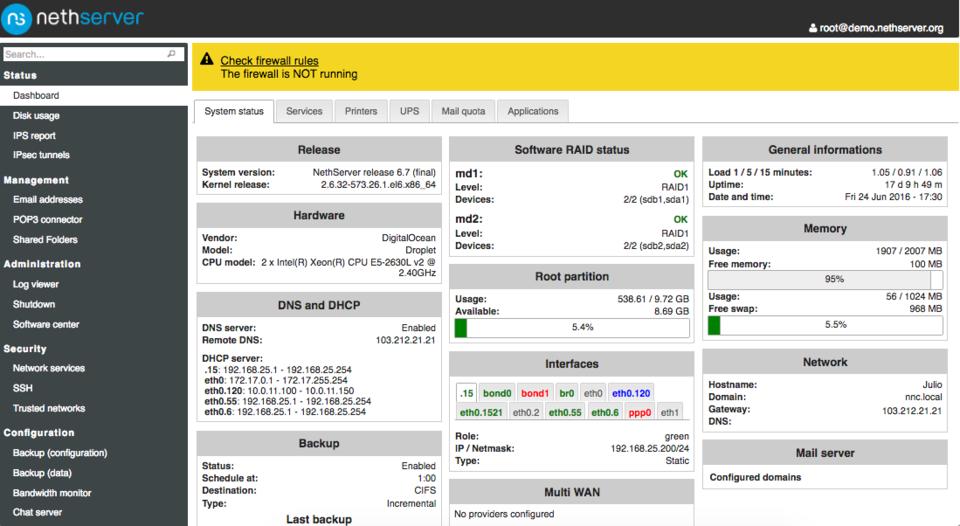
Task: Click the search magnifier icon
Action: coord(172,55)
